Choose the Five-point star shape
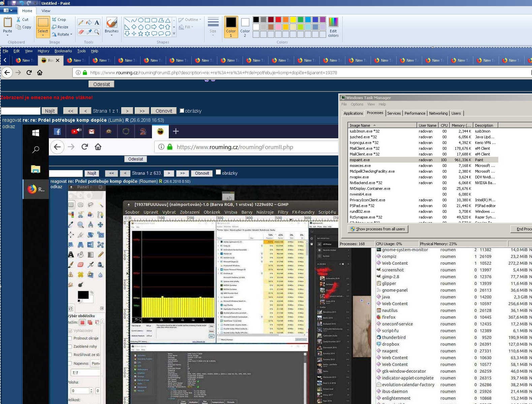The width and height of the screenshot is (532, 404). pos(141,34)
